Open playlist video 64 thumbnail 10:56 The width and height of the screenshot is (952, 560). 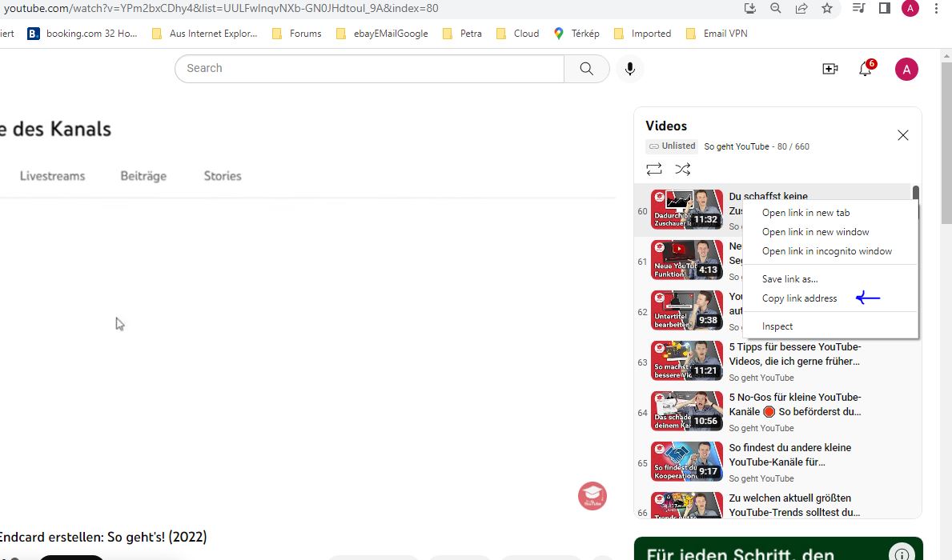687,410
